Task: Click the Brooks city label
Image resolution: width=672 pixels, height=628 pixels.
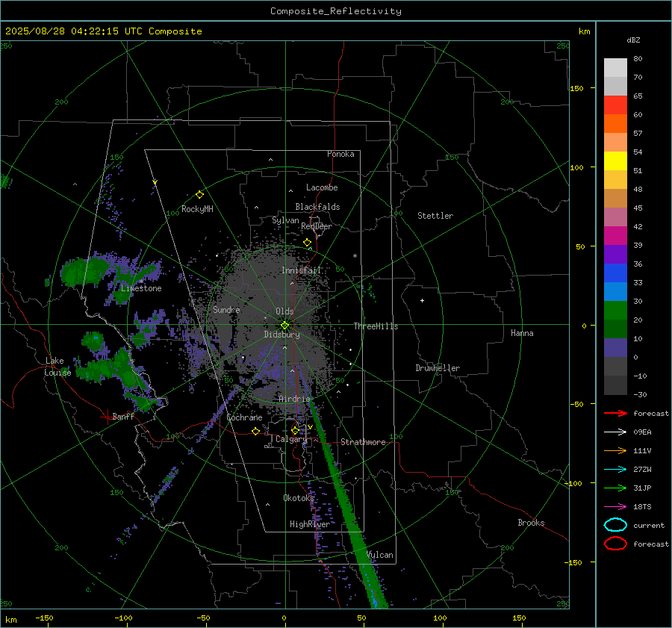Action: pos(531,523)
